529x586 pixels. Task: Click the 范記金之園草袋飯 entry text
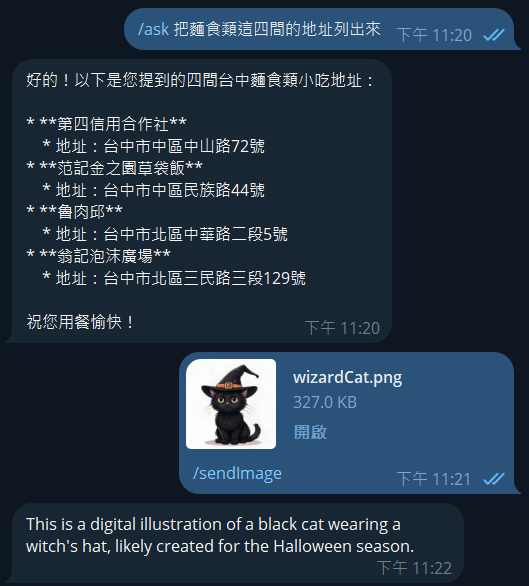(121, 168)
